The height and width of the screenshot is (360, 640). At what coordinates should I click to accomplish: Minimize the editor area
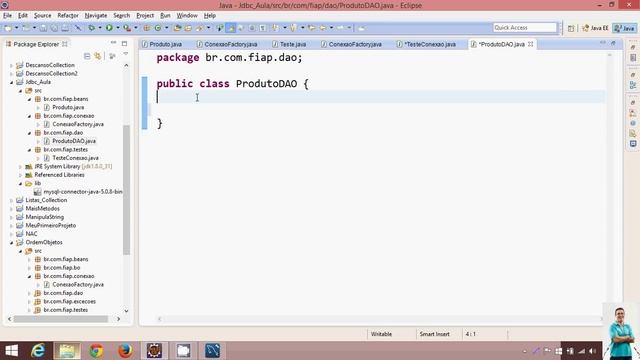603,43
